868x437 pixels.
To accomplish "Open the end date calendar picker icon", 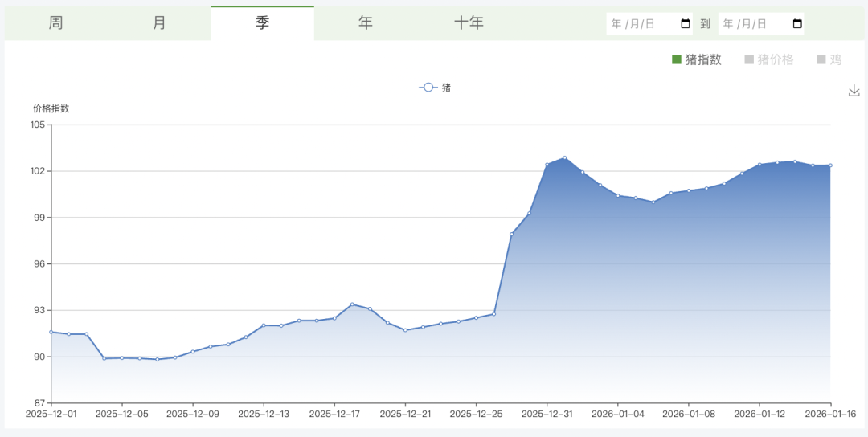I will pos(797,24).
